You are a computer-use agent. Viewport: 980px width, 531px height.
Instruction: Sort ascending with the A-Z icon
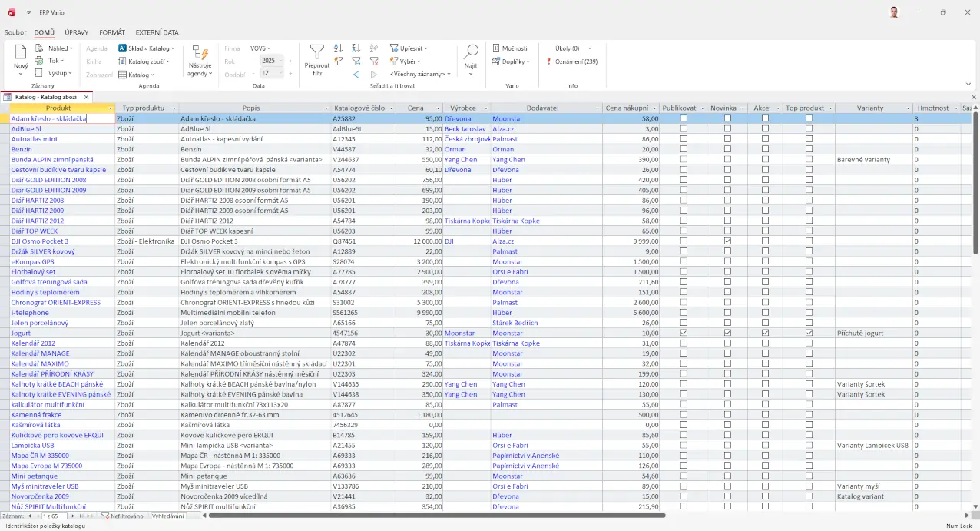(x=338, y=48)
